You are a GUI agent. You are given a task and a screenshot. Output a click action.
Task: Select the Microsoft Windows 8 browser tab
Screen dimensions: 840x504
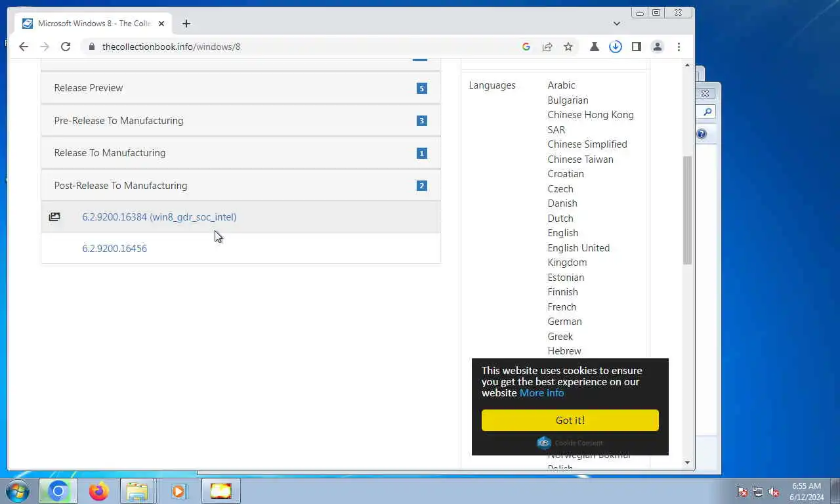coord(94,24)
